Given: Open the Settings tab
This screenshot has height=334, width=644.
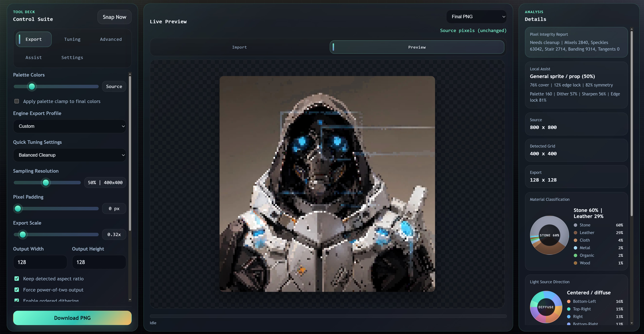Looking at the screenshot, I should (72, 57).
